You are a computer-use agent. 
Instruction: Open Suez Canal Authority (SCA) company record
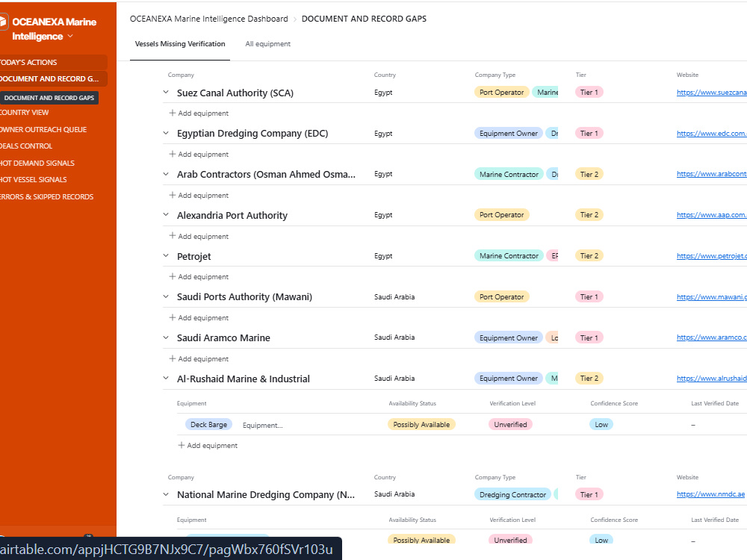coord(235,93)
